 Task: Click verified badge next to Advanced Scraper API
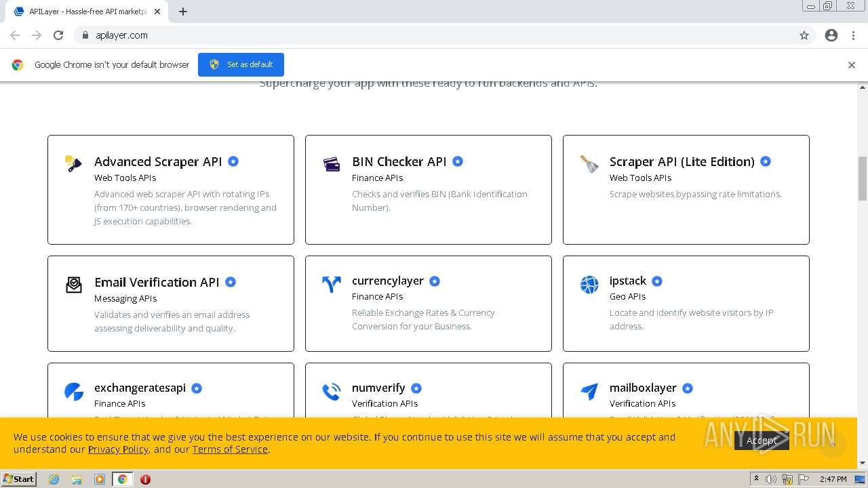tap(233, 161)
